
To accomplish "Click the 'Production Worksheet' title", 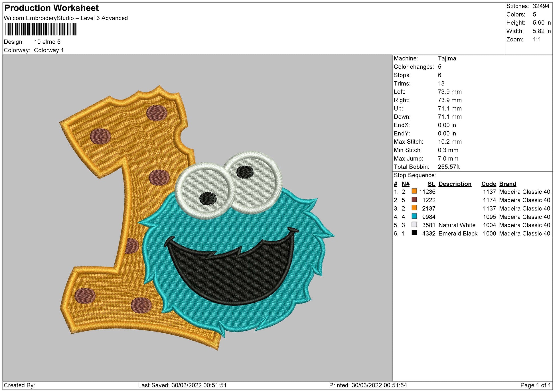I will [52, 8].
